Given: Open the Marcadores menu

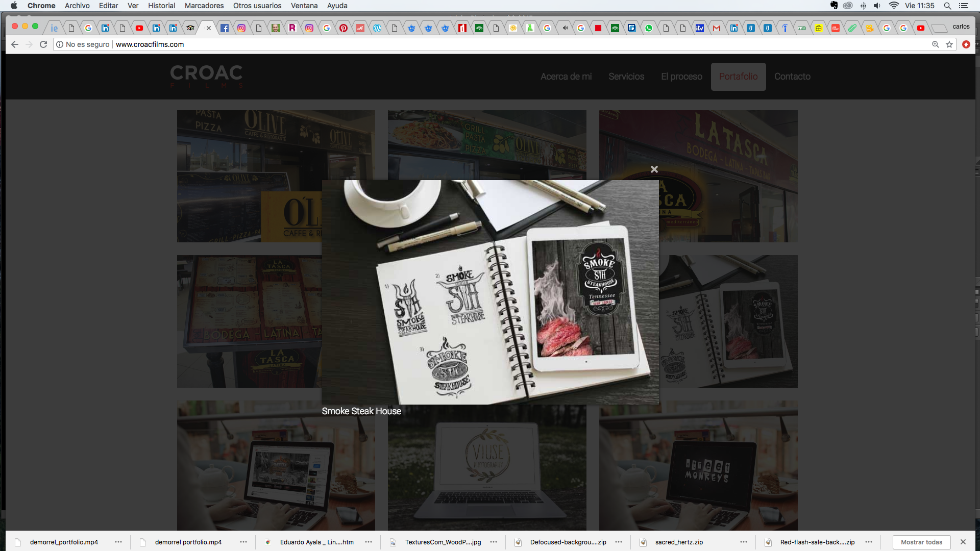Looking at the screenshot, I should (204, 6).
